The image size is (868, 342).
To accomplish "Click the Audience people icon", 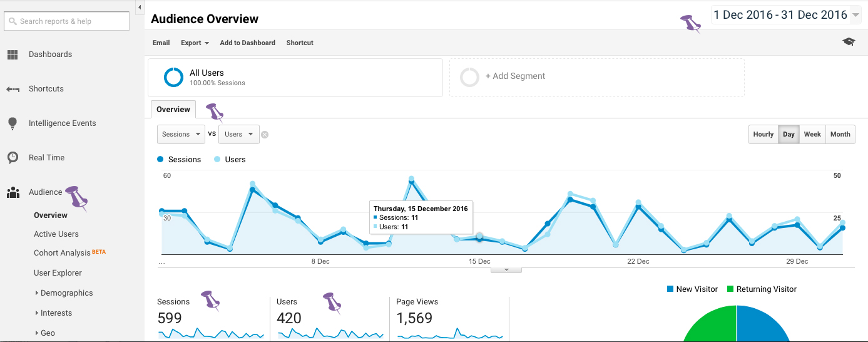I will coord(13,192).
